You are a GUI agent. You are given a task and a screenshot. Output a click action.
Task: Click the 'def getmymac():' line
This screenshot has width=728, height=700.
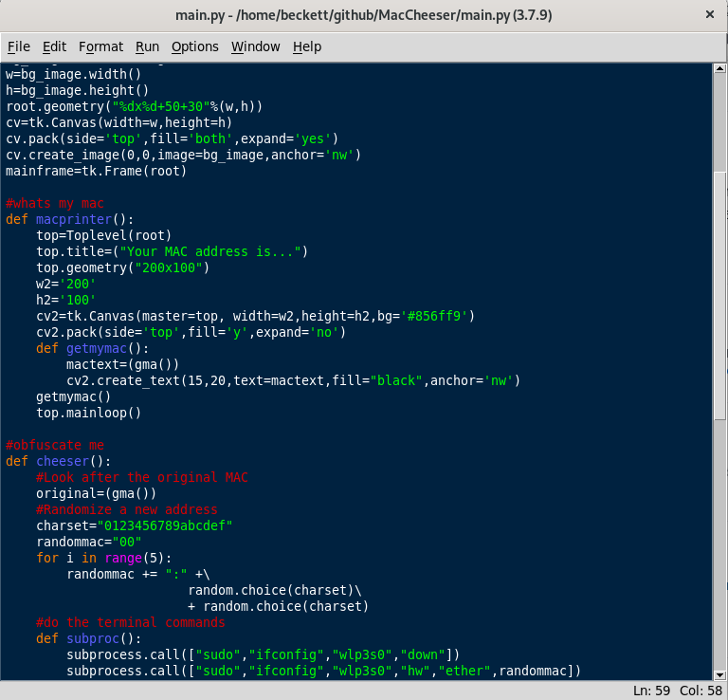[x=92, y=349]
